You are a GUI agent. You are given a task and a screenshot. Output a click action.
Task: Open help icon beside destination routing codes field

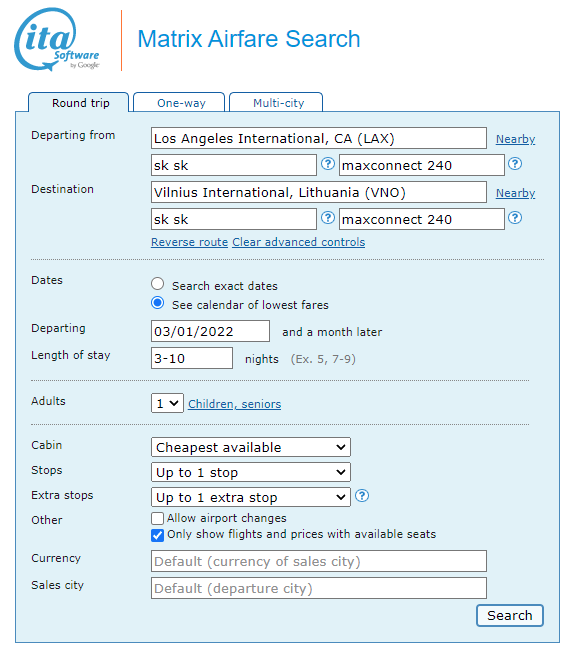point(328,218)
